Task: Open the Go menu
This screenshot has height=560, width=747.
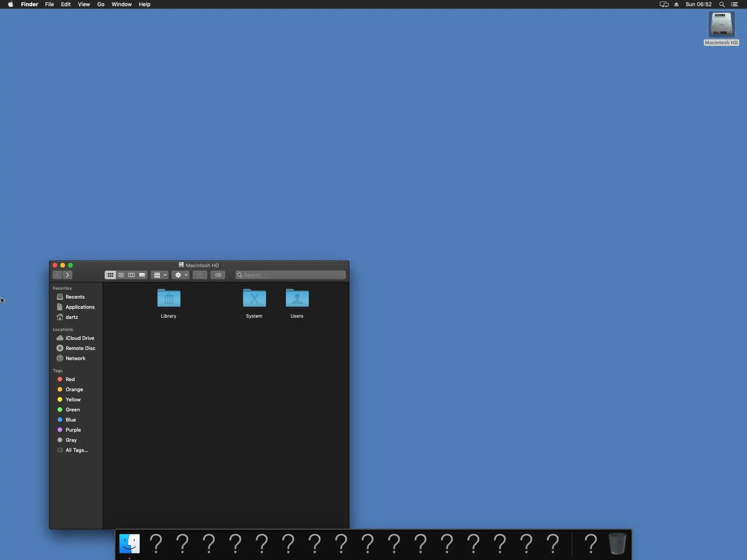Action: 101,4
